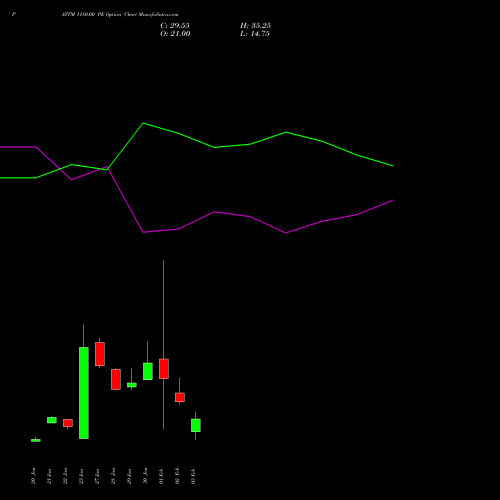500x500 pixels.
Task: Click the small green candle for 20 Jan
Action: point(36,440)
